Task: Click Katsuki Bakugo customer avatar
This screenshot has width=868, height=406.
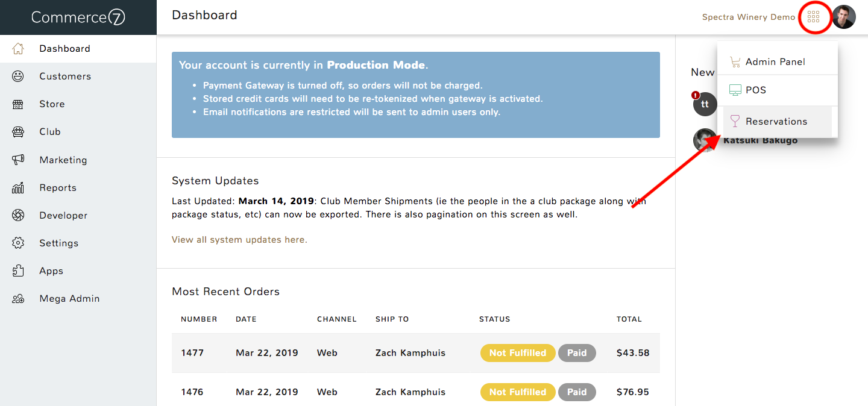Action: (705, 140)
